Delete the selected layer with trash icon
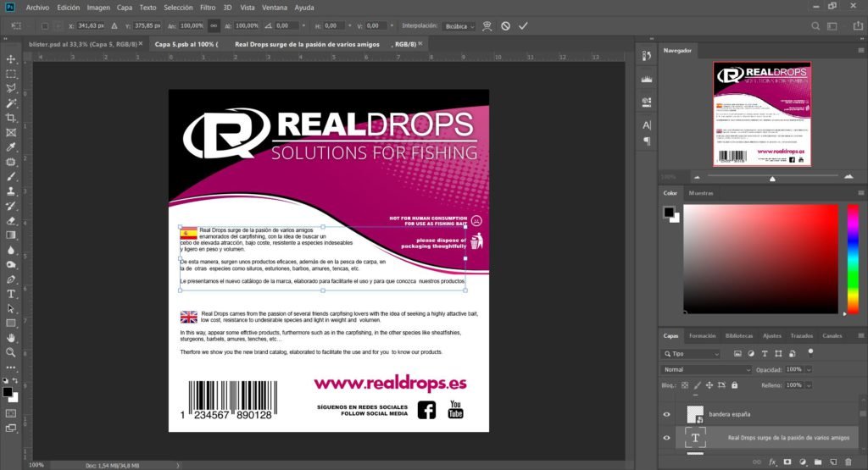Screen dimensions: 868x470 click(848, 462)
